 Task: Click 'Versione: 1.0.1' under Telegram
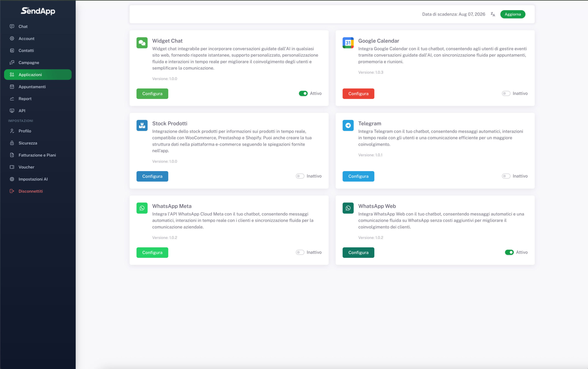(x=370, y=155)
